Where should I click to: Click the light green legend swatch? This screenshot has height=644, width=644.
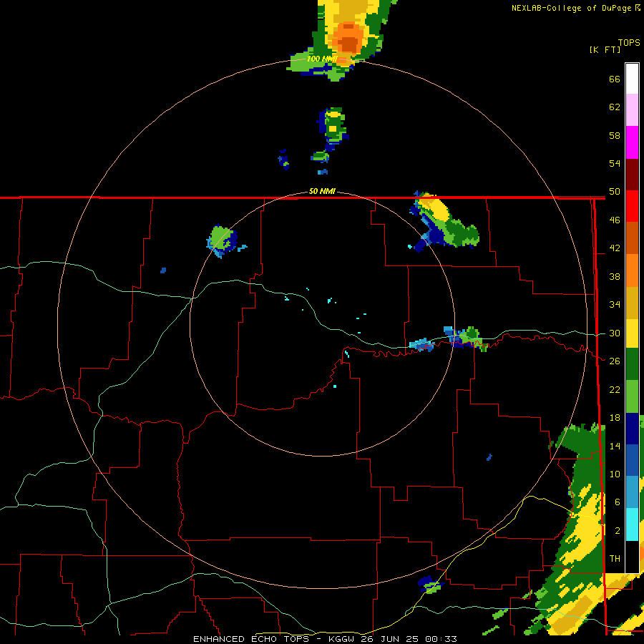click(x=632, y=396)
